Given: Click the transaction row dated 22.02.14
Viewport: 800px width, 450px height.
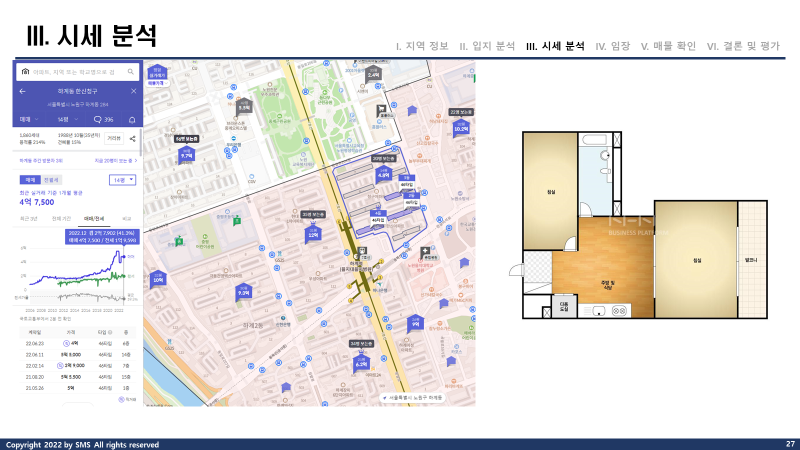Looking at the screenshot, I should pos(76,366).
